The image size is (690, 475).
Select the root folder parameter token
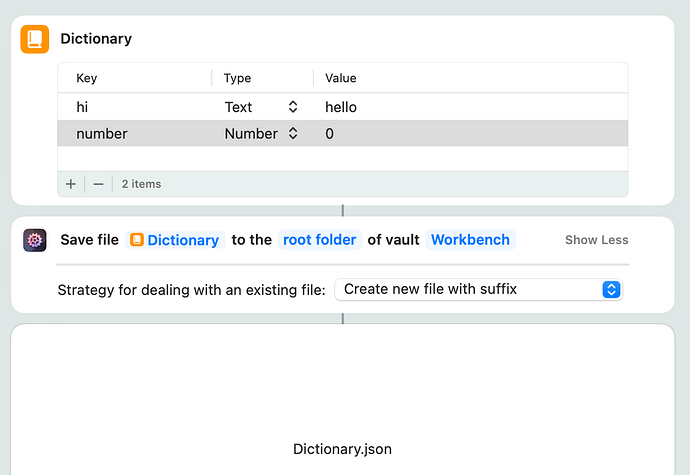(318, 240)
